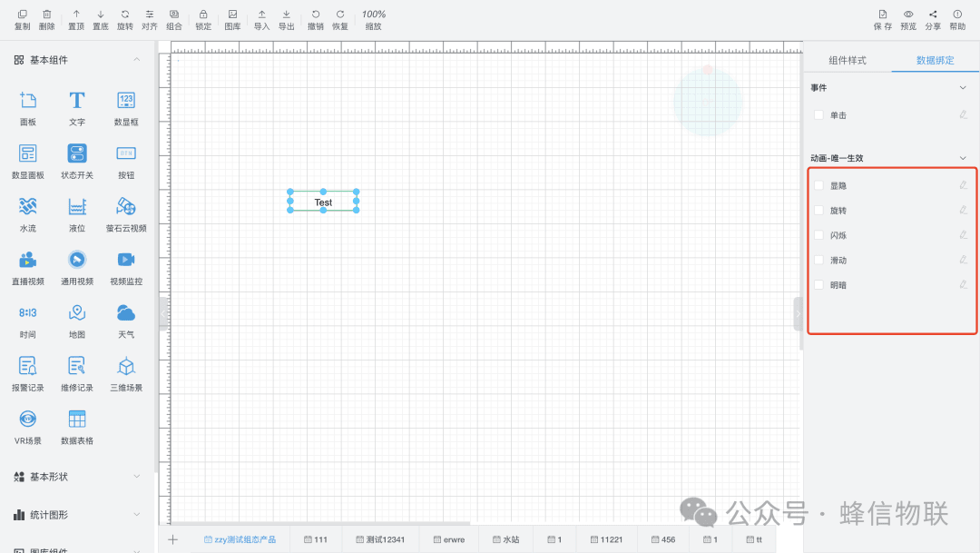Viewport: 980px width, 553px height.
Task: Select the 地图 map component
Action: click(x=77, y=321)
